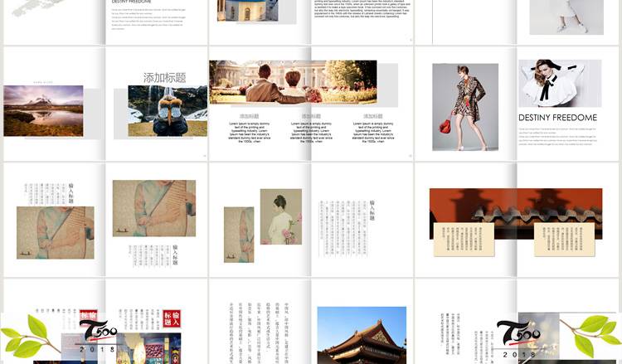Image resolution: width=622 pixels, height=364 pixels.
Task: Select the right beige text box on roof photo
Action: tap(564, 239)
